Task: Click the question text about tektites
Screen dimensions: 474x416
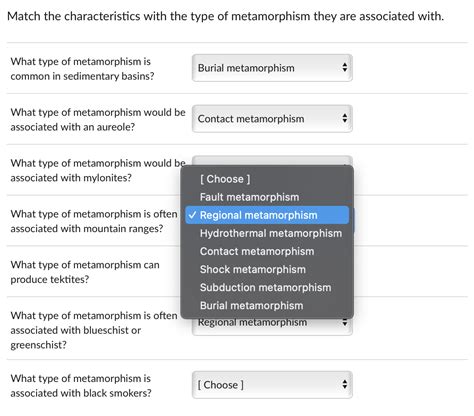Action: click(x=85, y=272)
